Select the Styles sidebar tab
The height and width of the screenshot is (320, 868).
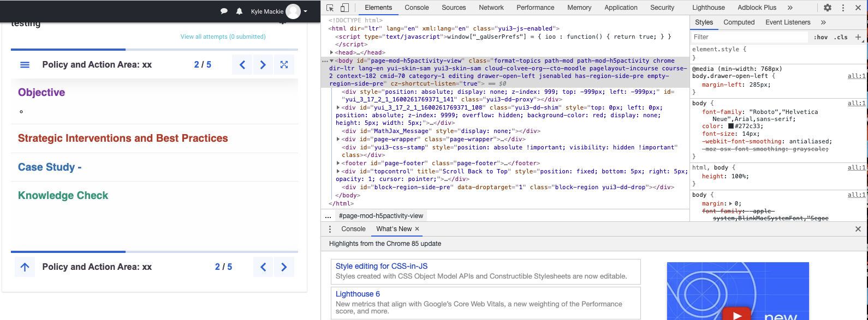pos(704,22)
